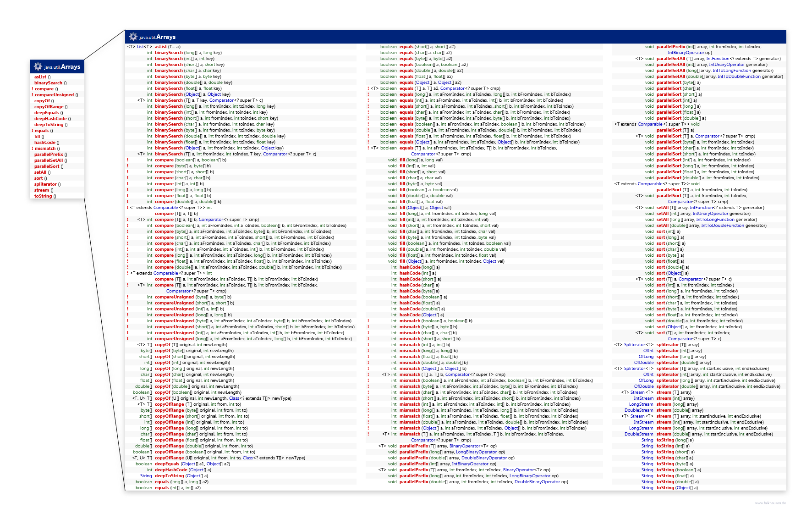Click setAll (int[] array, IntUnaryOperator generator) method

[704, 214]
